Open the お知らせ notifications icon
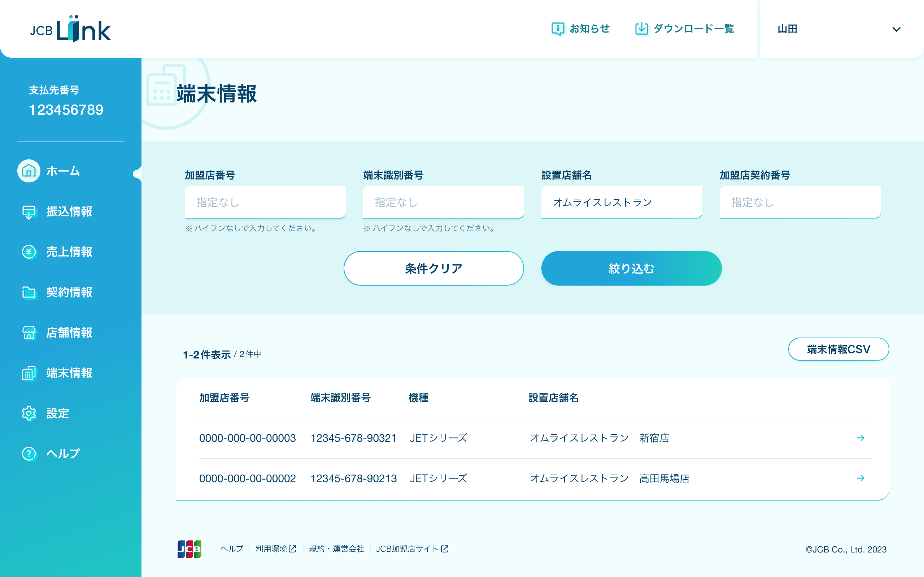The height and width of the screenshot is (577, 924). [x=558, y=28]
